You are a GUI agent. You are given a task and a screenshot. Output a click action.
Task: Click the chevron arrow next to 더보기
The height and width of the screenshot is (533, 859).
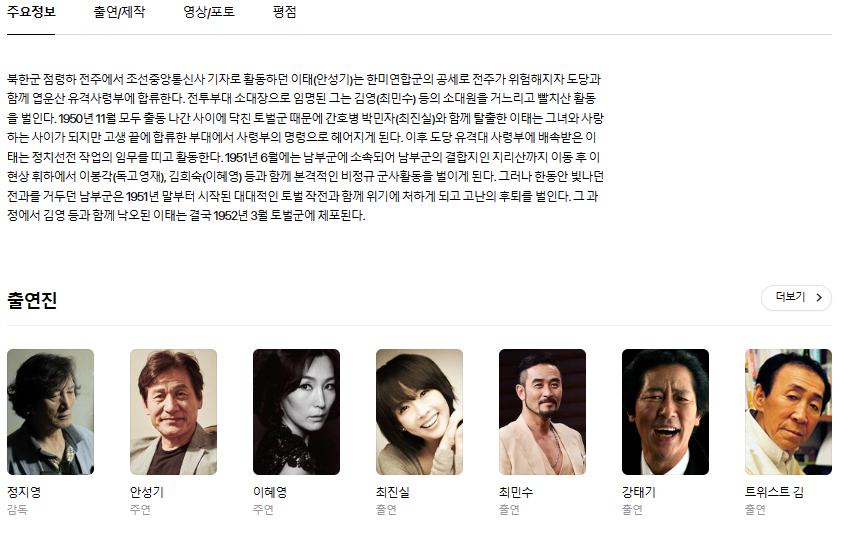(819, 297)
